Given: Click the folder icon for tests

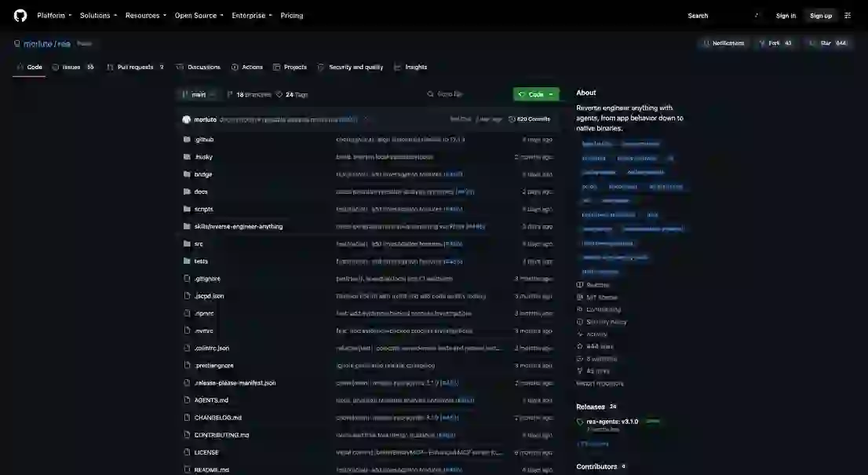Looking at the screenshot, I should coord(187,261).
